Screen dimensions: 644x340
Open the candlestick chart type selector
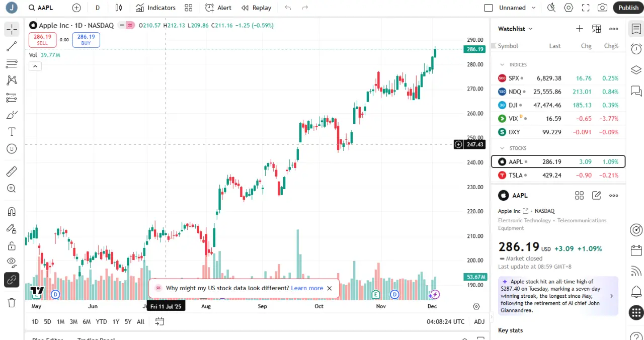click(x=119, y=8)
